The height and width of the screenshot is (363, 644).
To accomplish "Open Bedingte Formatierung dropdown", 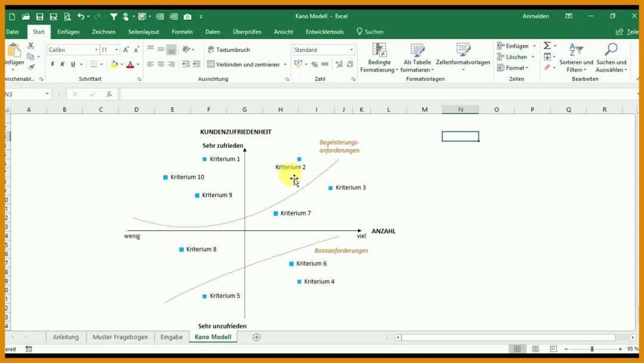I will (379, 58).
